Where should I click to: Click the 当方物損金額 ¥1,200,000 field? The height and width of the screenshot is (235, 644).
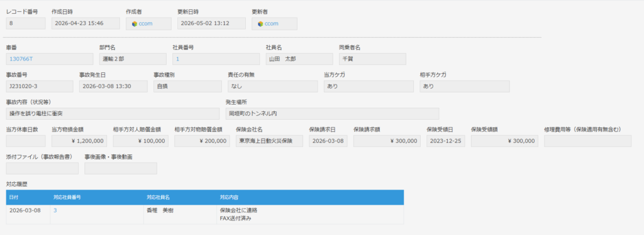79,141
